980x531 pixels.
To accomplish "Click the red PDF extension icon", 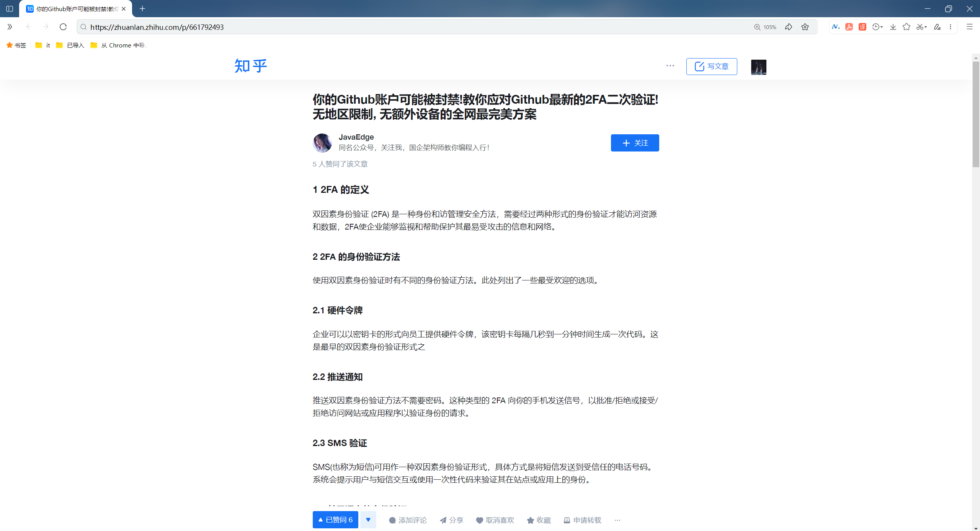I will coord(849,27).
